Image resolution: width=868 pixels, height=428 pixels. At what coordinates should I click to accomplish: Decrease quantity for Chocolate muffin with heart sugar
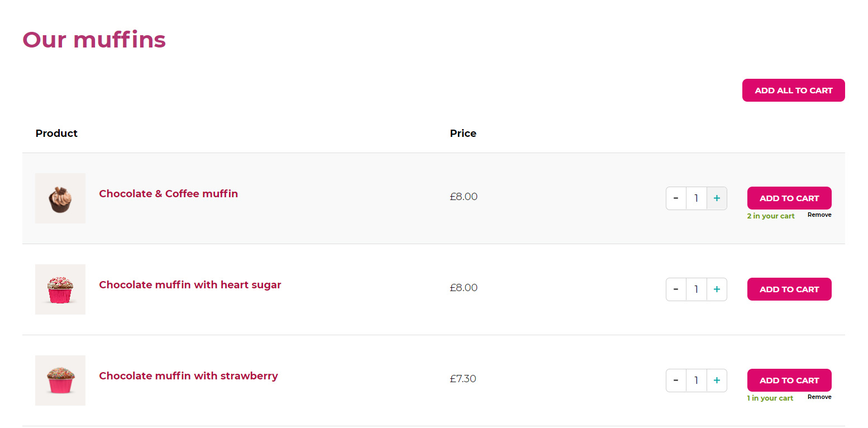676,289
